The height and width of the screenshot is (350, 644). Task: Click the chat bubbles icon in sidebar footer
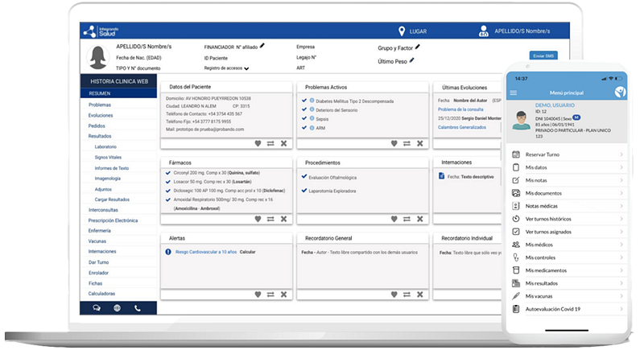coord(97,307)
